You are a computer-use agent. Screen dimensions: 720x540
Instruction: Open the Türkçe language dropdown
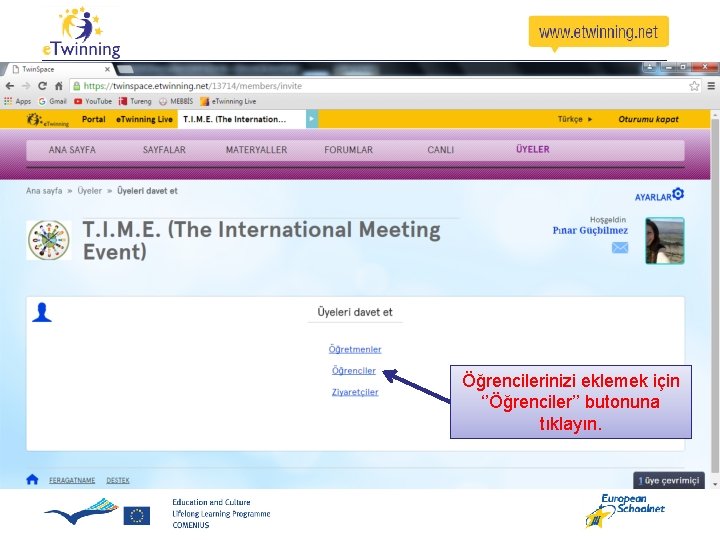tap(575, 119)
